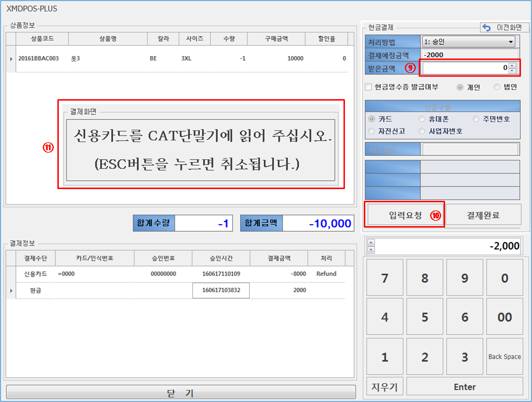The width and height of the screenshot is (532, 402).
Task: Click the 할인율 column header
Action: pyautogui.click(x=326, y=39)
